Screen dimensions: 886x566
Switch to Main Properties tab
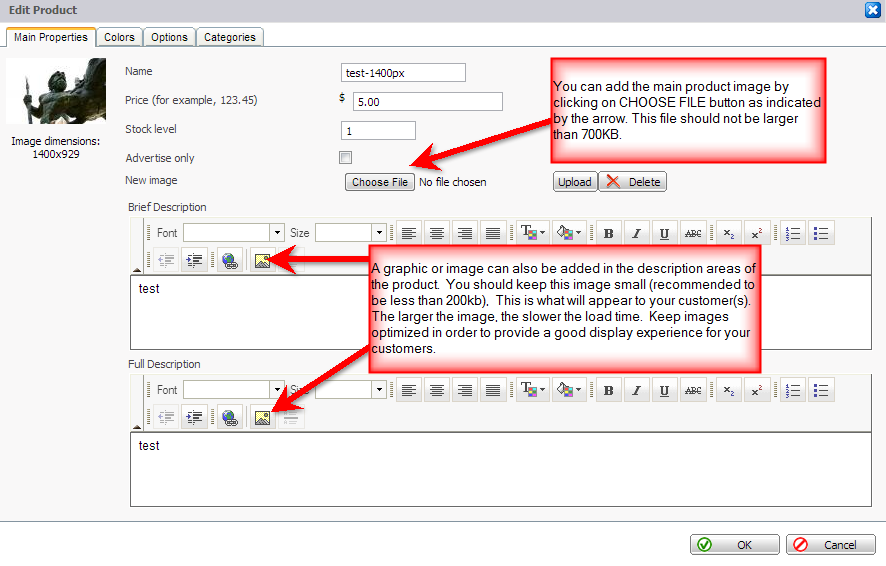[x=51, y=37]
